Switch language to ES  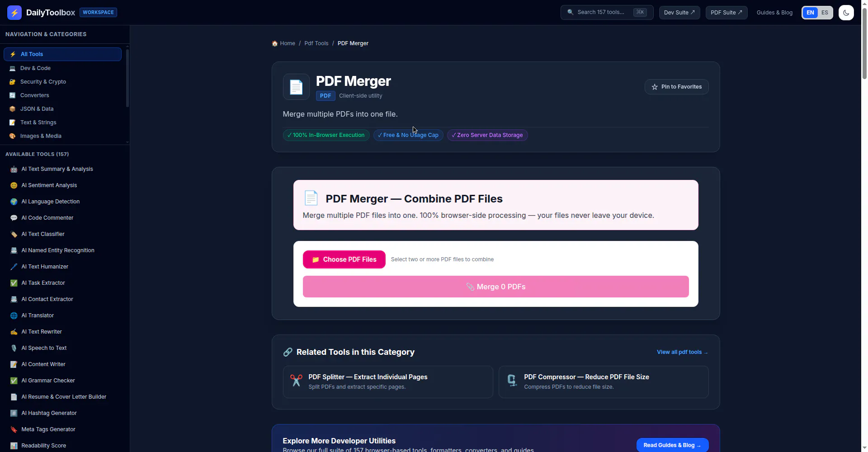pyautogui.click(x=825, y=13)
